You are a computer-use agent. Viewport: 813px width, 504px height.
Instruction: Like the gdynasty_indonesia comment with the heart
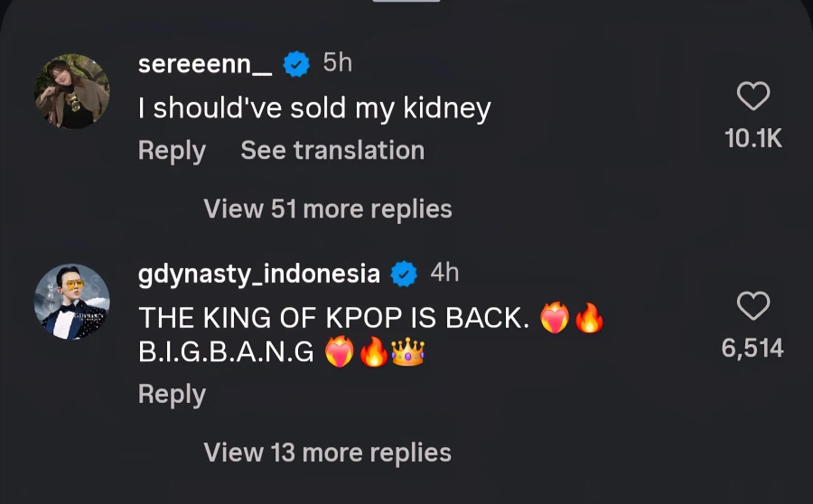coord(753,307)
